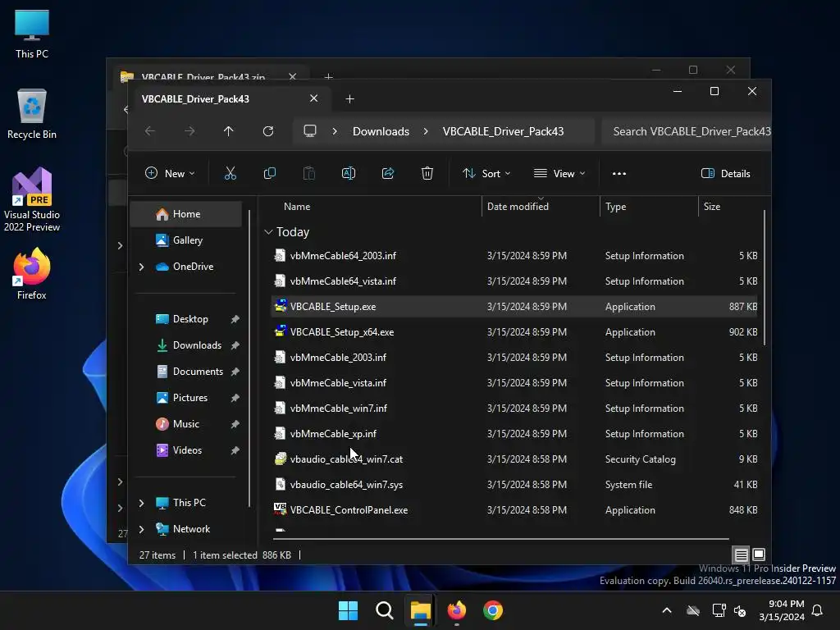This screenshot has height=630, width=840.
Task: Open the notification bell in taskbar
Action: tap(818, 610)
